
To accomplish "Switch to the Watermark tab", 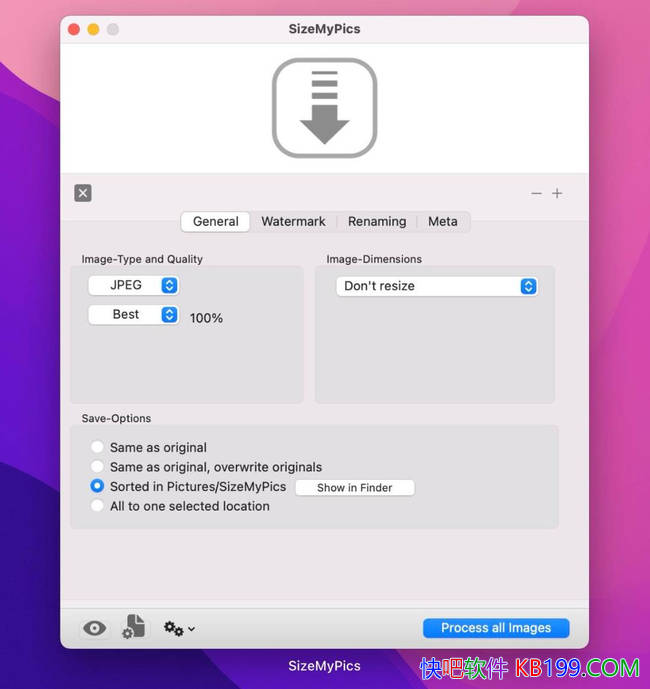I will pos(293,221).
